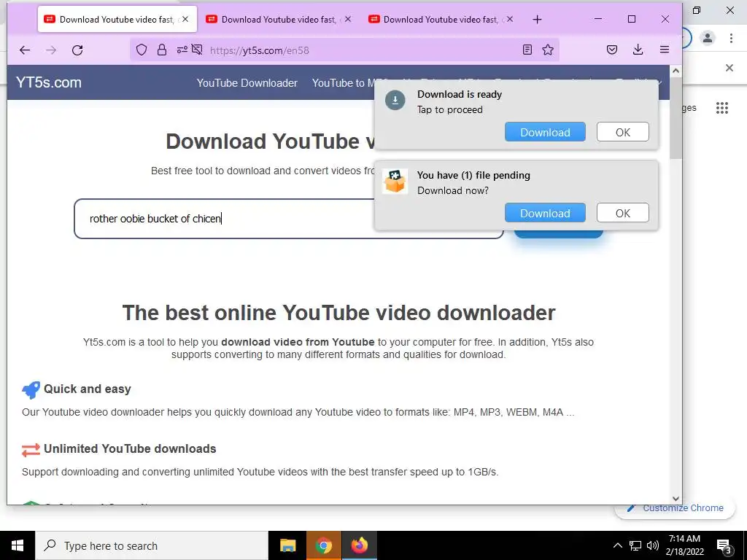Click the padlock site security icon
747x560 pixels.
162,50
